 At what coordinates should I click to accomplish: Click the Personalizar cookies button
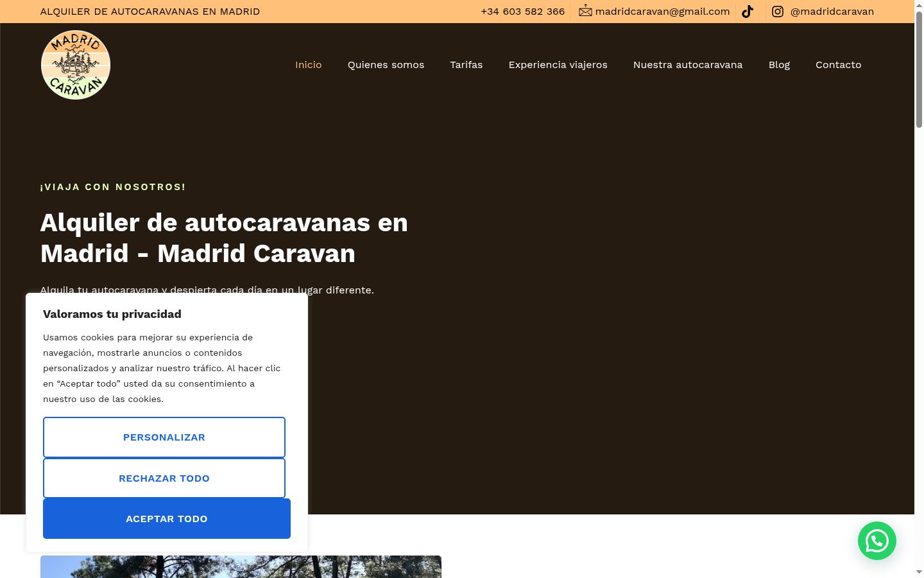pyautogui.click(x=164, y=437)
